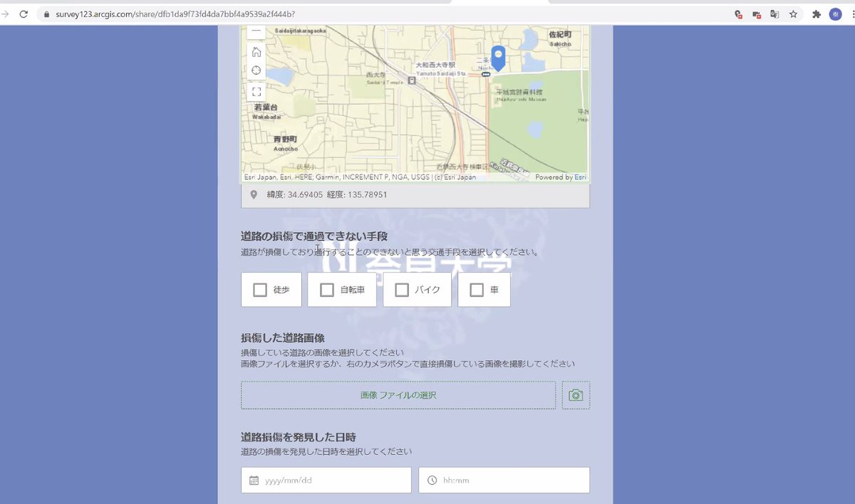Locate current position with crosshair icon
Viewport: 855px width, 504px height.
click(x=256, y=70)
